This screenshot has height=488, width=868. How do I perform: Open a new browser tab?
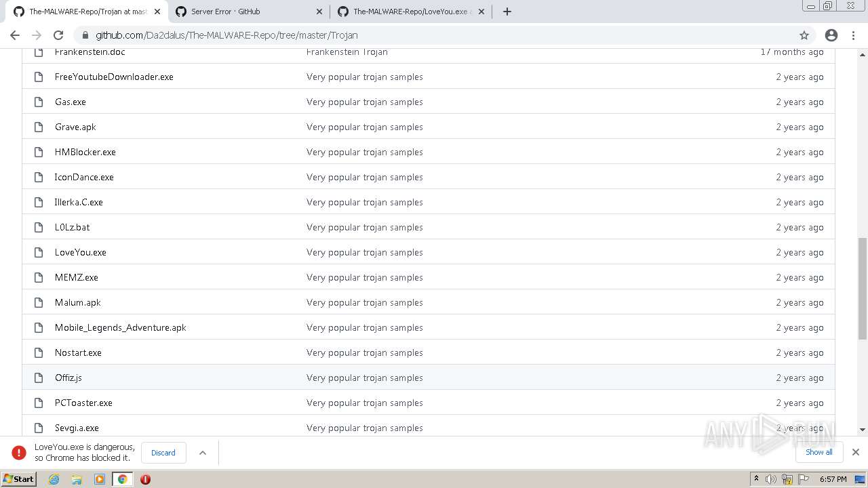(507, 12)
